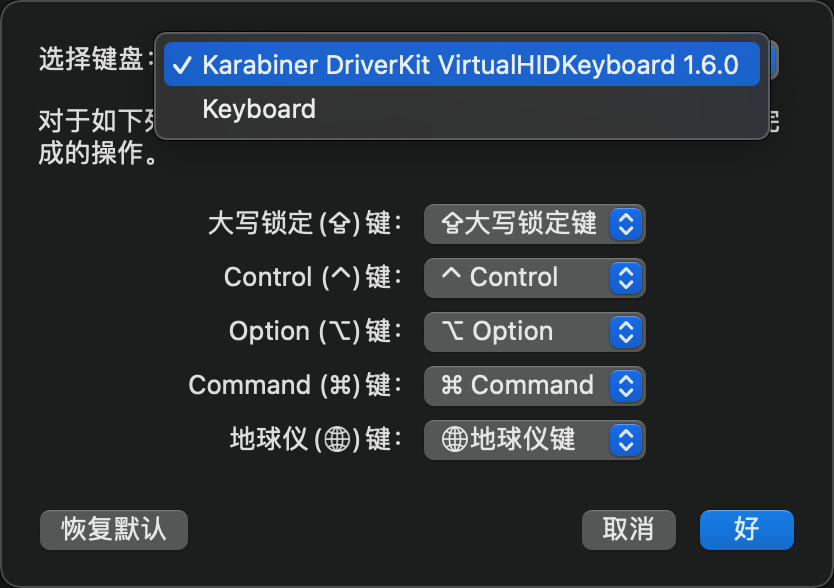Open the Option key mapping dropdown
This screenshot has width=834, height=588.
[535, 332]
